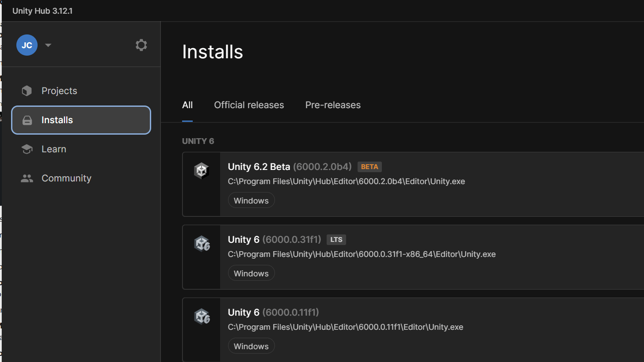Click the 6000.2.0b4 editor install path

tap(346, 181)
